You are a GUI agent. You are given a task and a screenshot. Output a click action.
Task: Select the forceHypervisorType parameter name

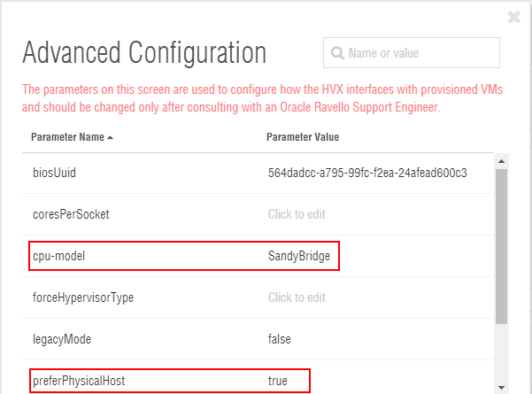point(83,297)
